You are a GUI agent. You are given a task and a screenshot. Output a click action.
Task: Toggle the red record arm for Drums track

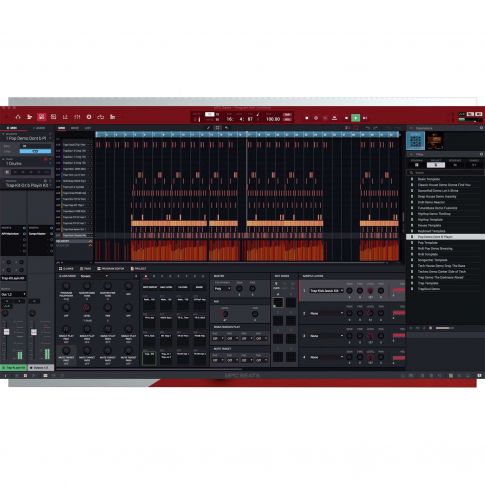click(46, 159)
